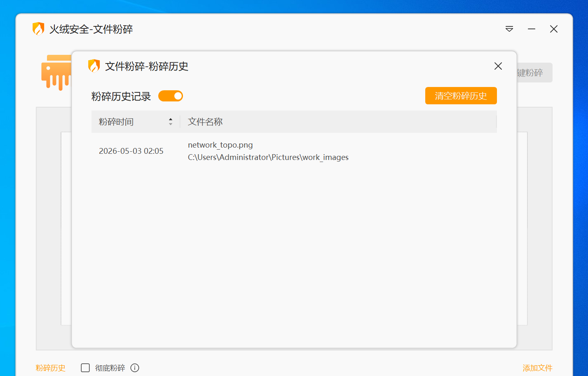The image size is (588, 376).
Task: Click the info icon next to 彻底粉碎
Action: click(x=135, y=368)
